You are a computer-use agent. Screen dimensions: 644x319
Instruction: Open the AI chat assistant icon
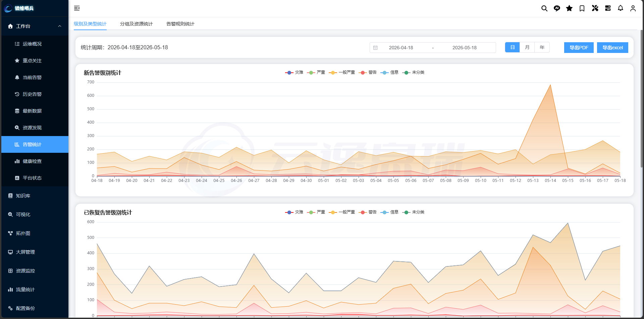tap(557, 8)
